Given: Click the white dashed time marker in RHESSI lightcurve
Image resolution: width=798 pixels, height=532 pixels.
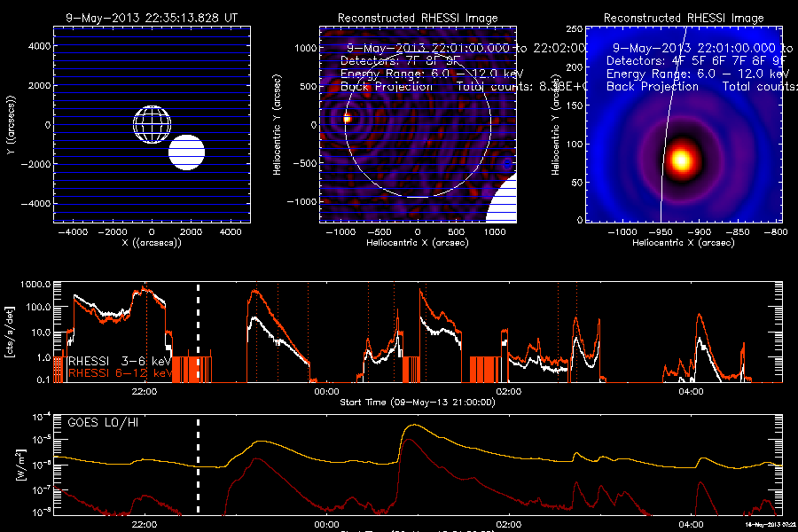Looking at the screenshot, I should click(x=198, y=332).
